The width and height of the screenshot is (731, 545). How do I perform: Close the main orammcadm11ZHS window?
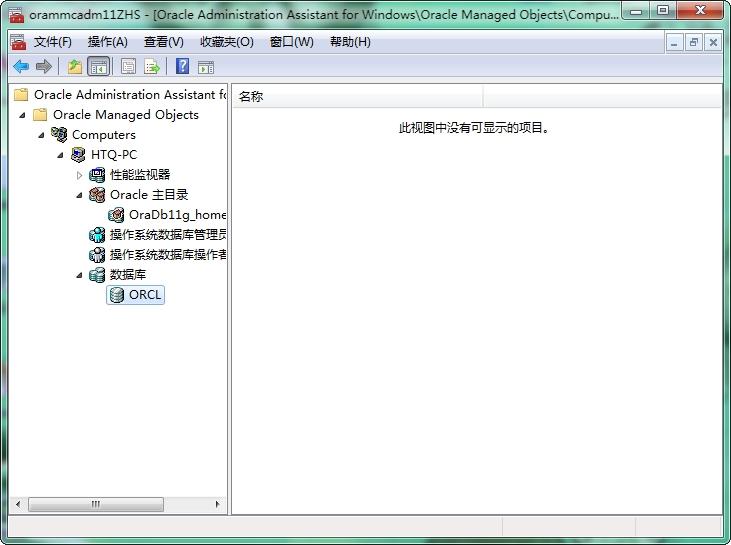(700, 11)
